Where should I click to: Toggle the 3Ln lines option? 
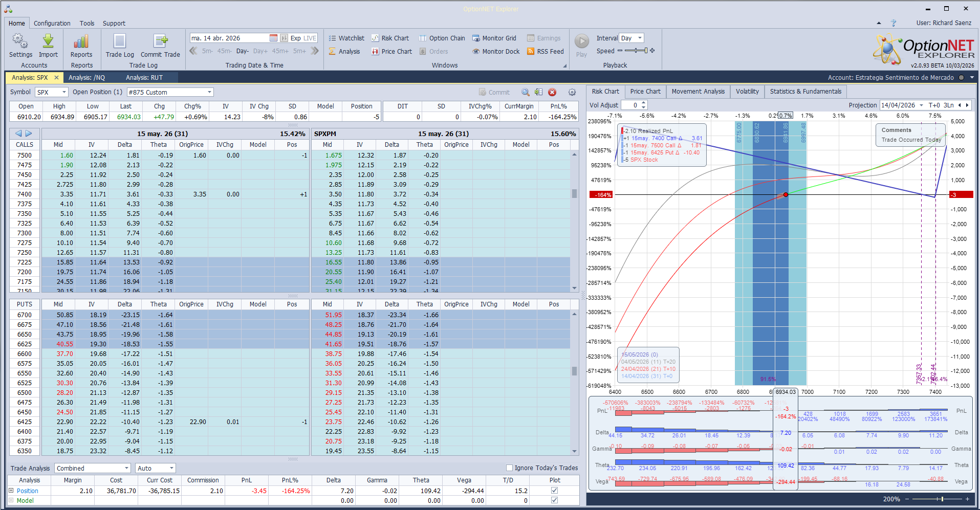tap(948, 105)
